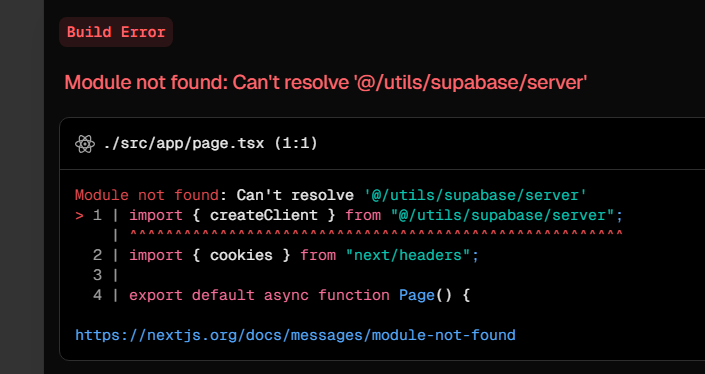Click the gray strip at the left edge
The width and height of the screenshot is (705, 374).
[22, 187]
